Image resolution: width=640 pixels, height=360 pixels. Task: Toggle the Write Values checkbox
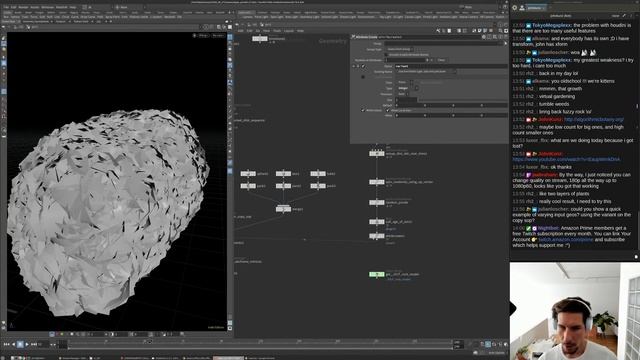[363, 110]
